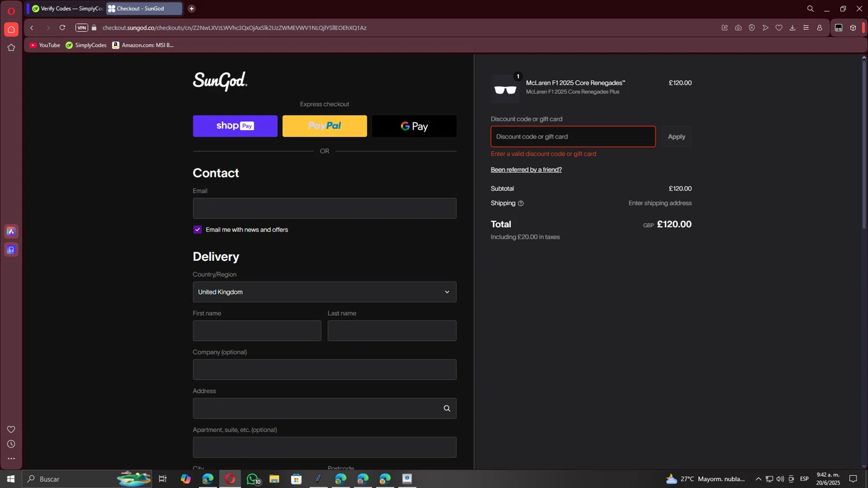Go back to previous page
Image resolution: width=868 pixels, height=488 pixels.
(x=32, y=28)
